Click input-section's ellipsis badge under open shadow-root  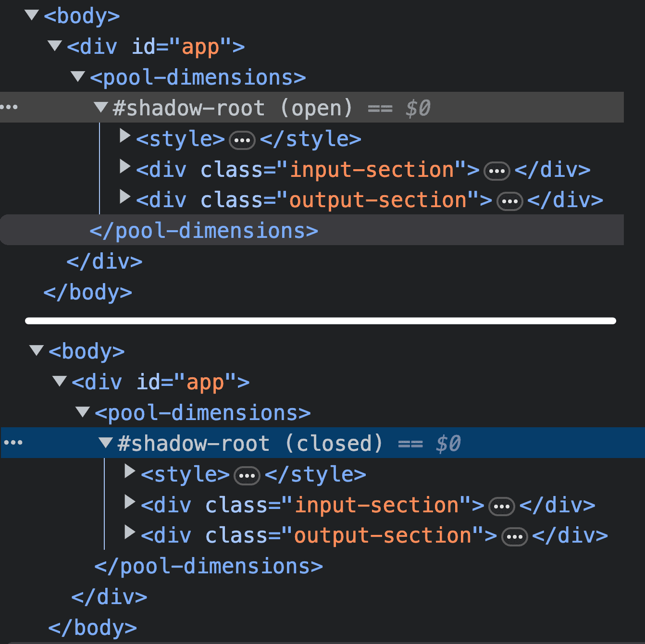[x=496, y=171]
